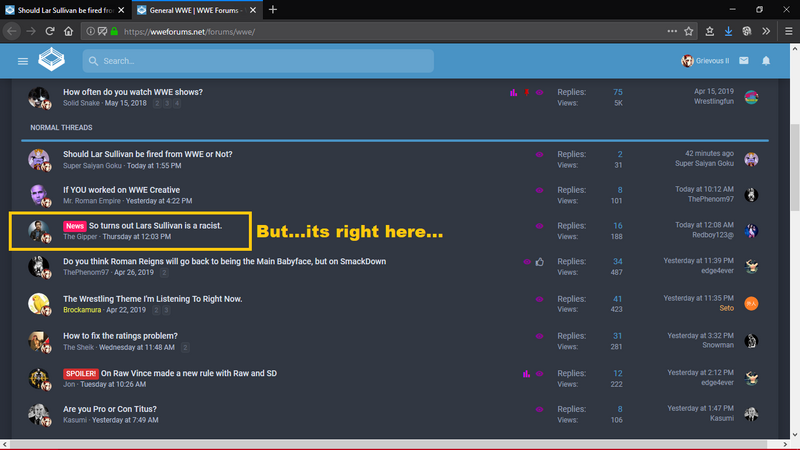Open thread 'Should Lar Sullivan be fired from WWE or Not?'
This screenshot has width=800, height=450.
[147, 154]
